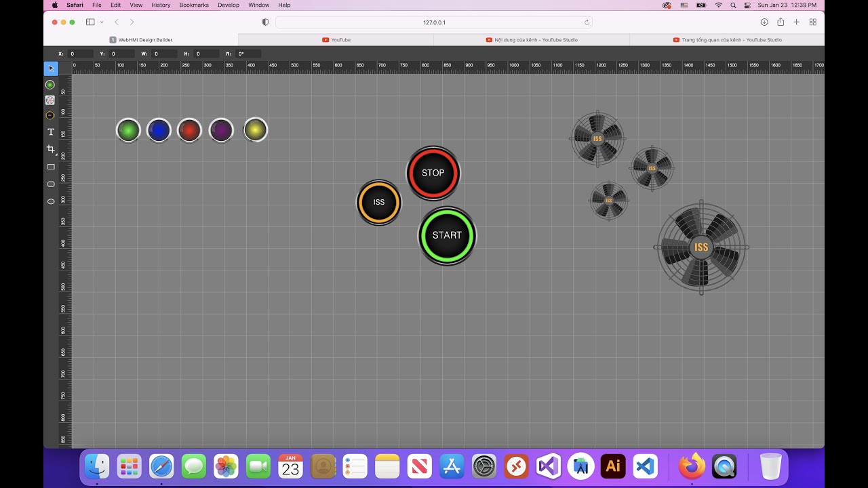Open Nội dung của kênh YouTube Studio tab
The image size is (868, 488).
(x=532, y=40)
